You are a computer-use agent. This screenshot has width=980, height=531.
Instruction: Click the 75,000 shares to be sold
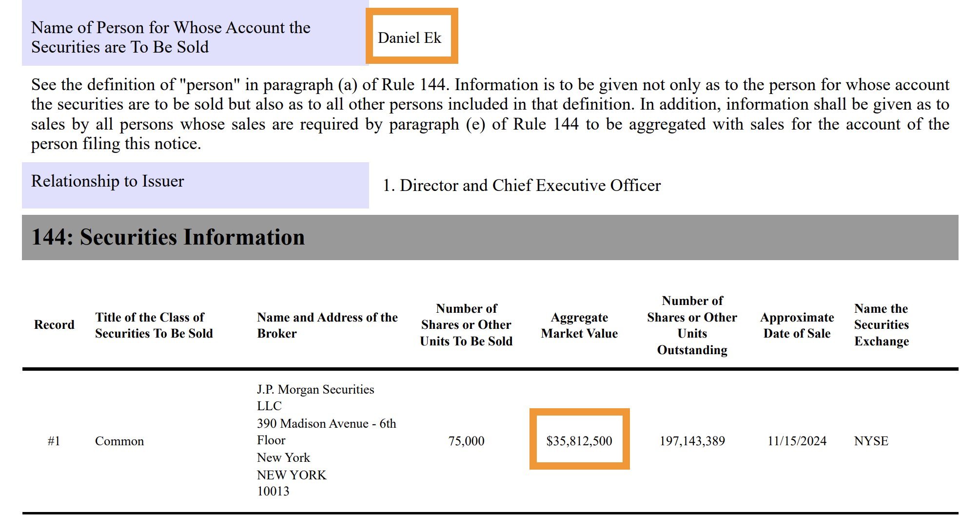(466, 441)
